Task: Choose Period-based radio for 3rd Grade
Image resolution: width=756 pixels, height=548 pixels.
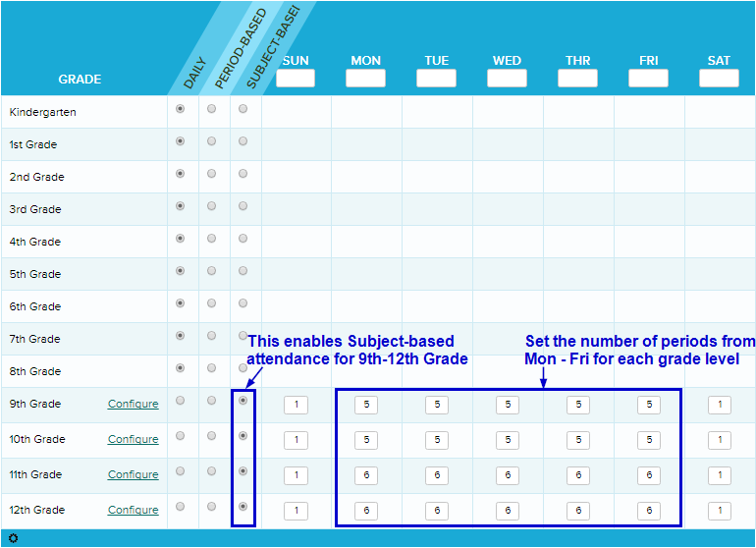Action: pos(212,206)
